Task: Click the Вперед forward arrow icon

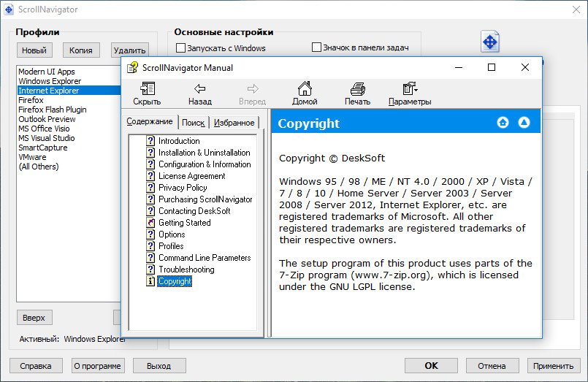Action: (x=253, y=89)
